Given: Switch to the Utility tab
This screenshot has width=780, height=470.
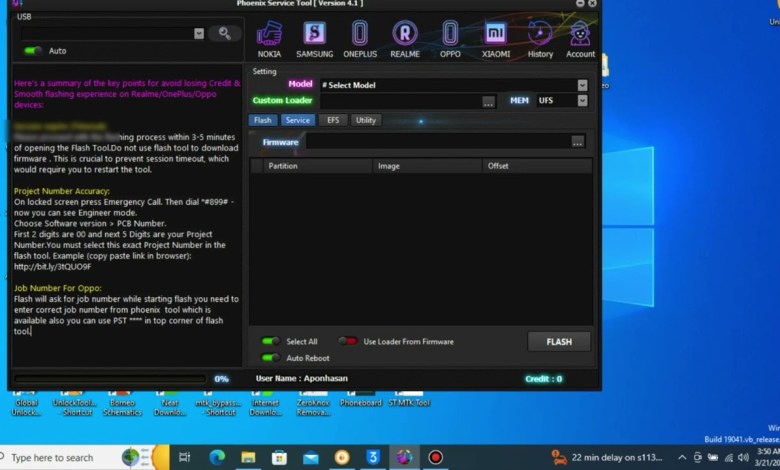Looking at the screenshot, I should tap(366, 120).
